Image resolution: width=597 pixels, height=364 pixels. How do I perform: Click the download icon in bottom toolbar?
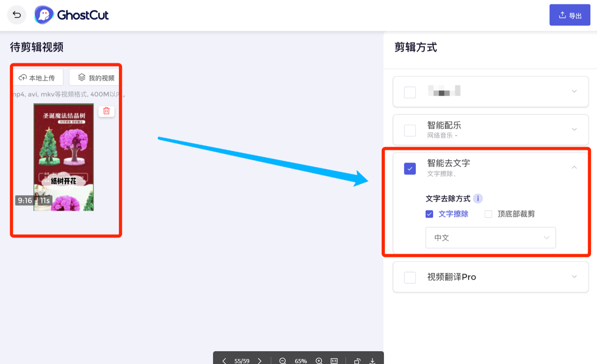coord(372,360)
